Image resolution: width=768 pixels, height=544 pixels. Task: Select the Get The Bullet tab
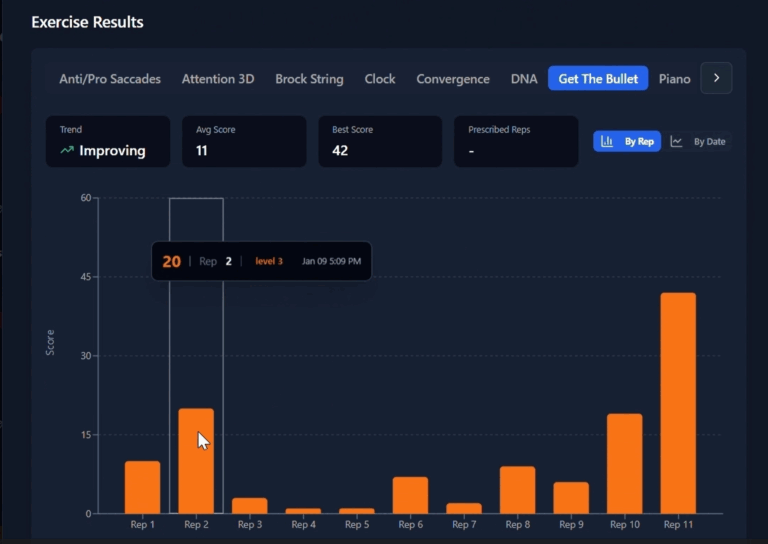(x=598, y=79)
